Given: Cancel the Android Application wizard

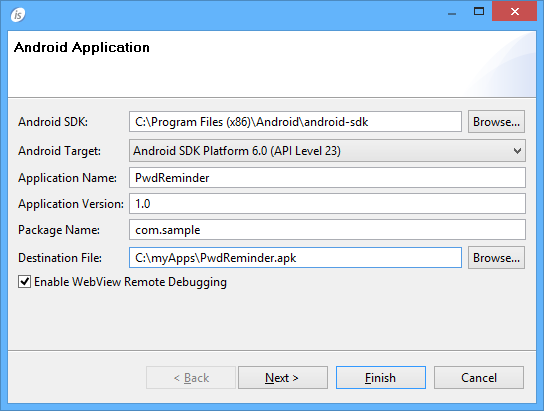Looking at the screenshot, I should click(479, 378).
